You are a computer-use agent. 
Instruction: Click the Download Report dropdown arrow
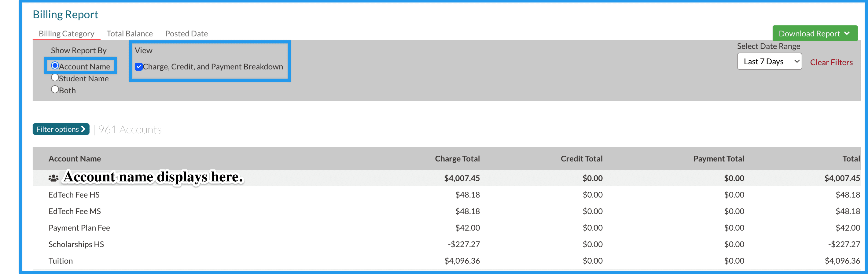coord(847,33)
